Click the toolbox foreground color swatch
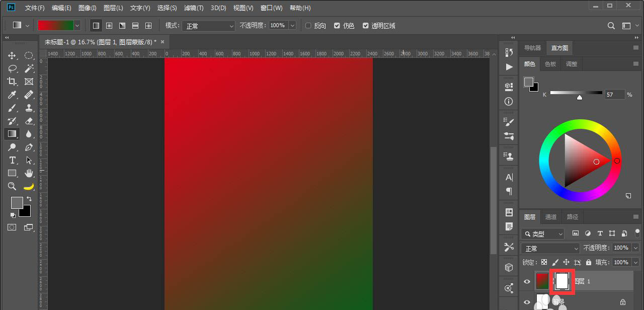 (17, 202)
